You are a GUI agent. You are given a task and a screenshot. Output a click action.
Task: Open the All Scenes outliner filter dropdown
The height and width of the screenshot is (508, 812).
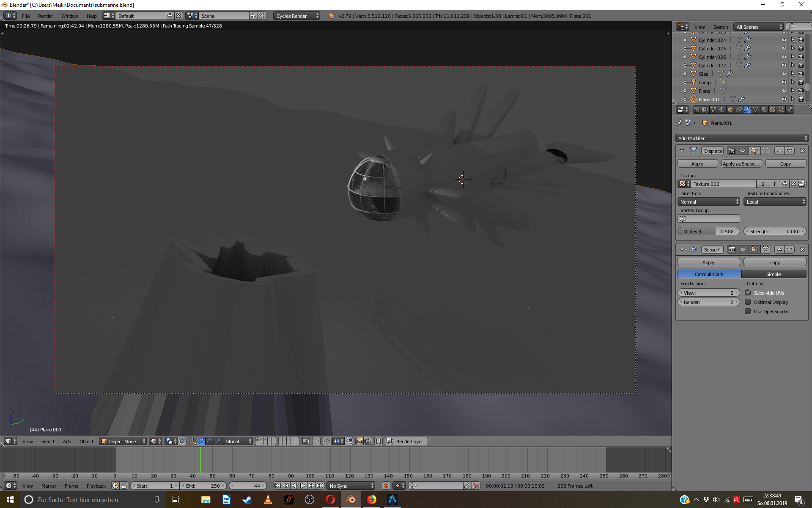coord(759,27)
